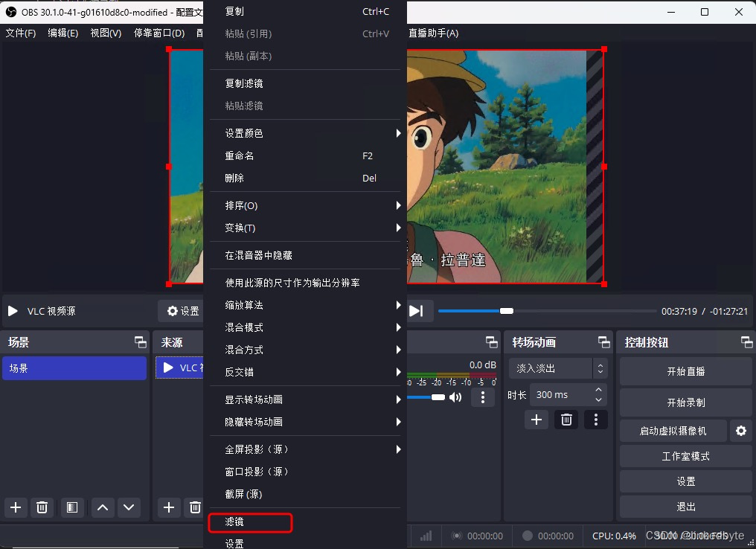Undock the Scenes panel

coord(141,342)
